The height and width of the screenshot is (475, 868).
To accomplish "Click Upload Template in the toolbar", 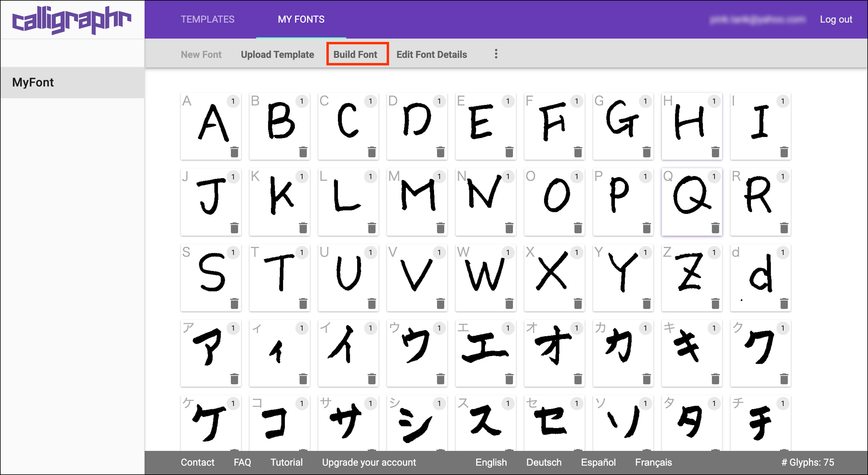I will [277, 54].
